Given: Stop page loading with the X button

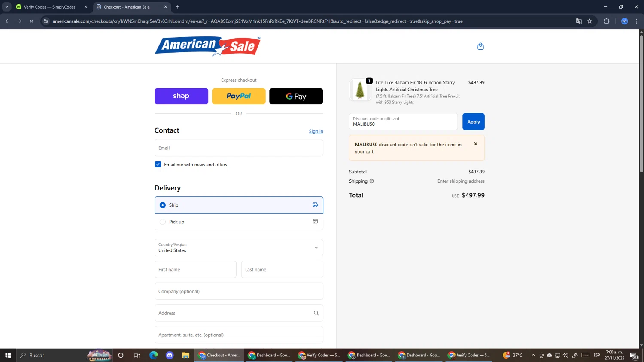Looking at the screenshot, I should click(31, 21).
